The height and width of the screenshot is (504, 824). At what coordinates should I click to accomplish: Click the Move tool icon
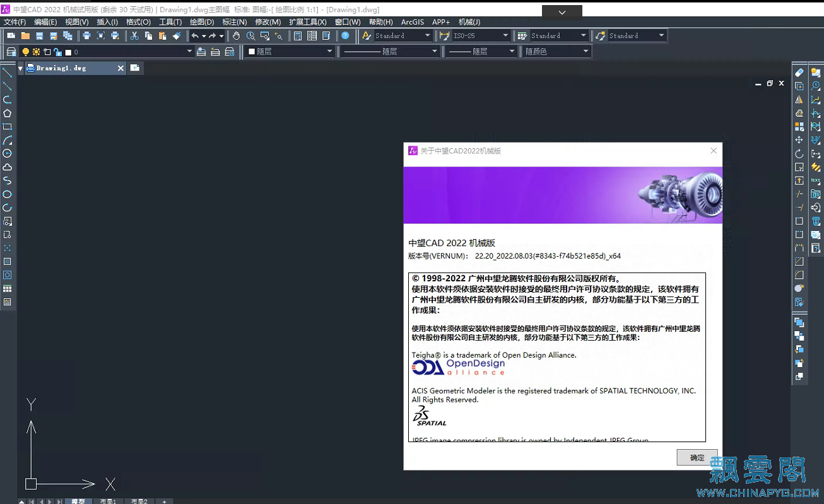[x=799, y=140]
